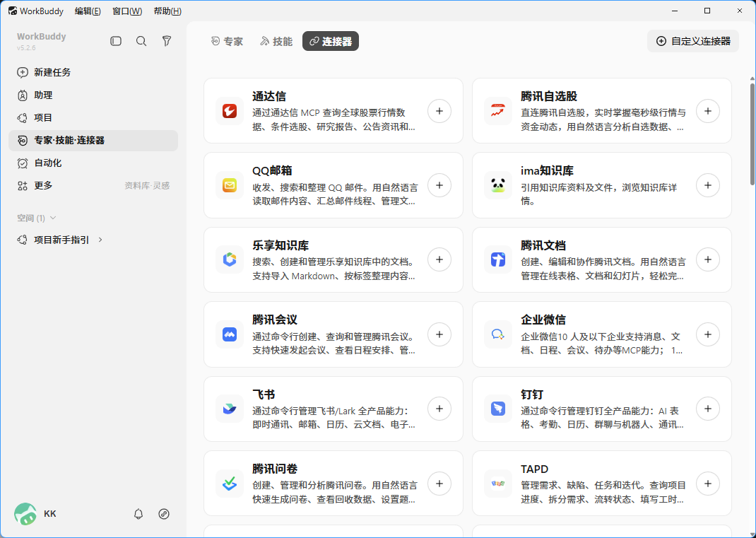Click the TAPD logo icon
Viewport: 756px width, 538px height.
[498, 484]
